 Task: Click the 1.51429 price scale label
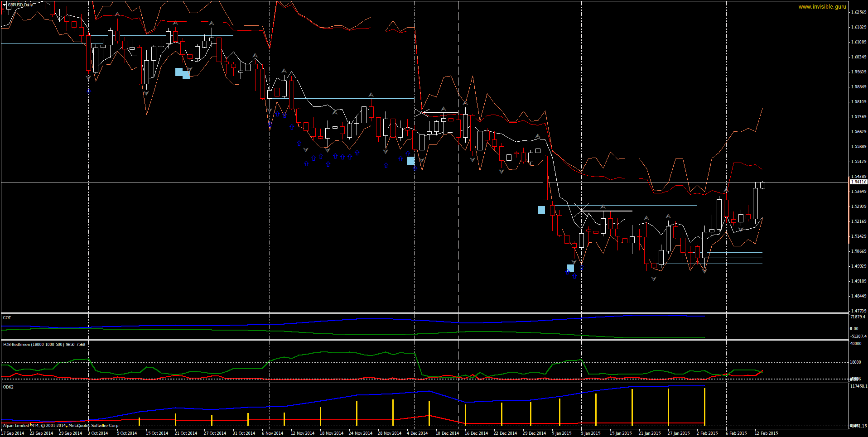coord(859,236)
